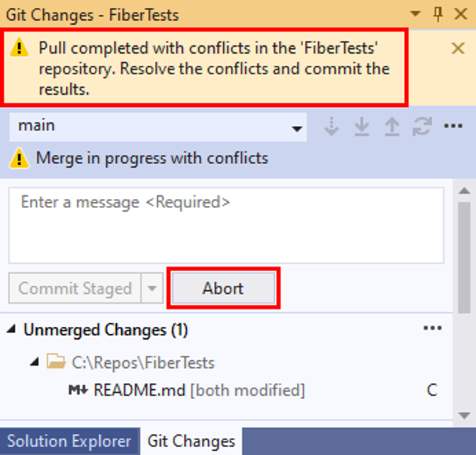Pin the Git Changes window
Viewport: 476px width, 455px height.
438,14
